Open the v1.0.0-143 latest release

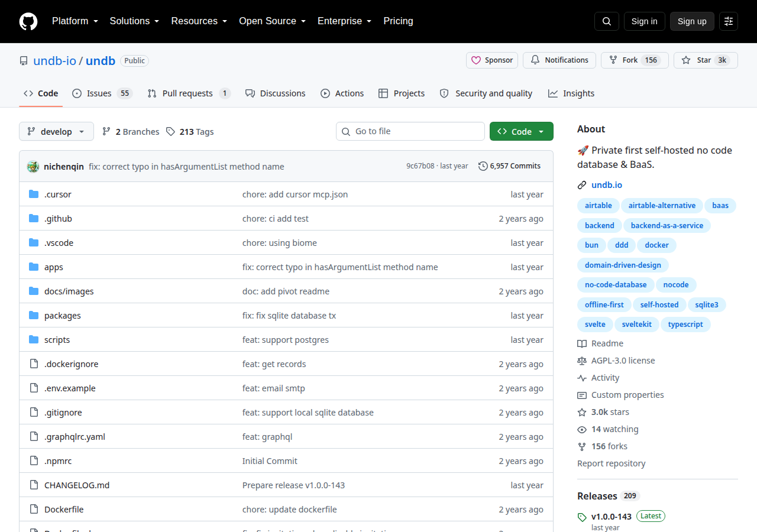tap(612, 516)
